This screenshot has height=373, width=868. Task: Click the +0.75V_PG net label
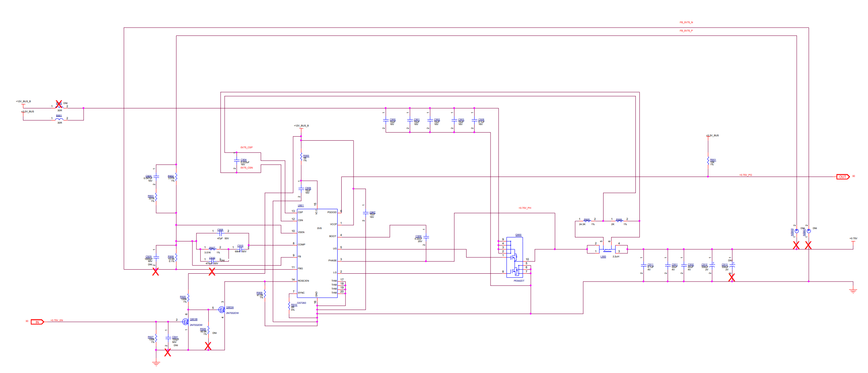[x=746, y=175]
